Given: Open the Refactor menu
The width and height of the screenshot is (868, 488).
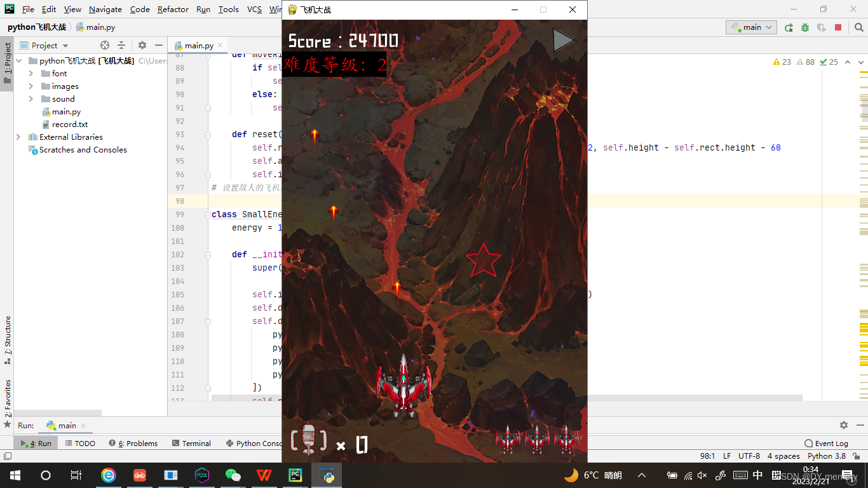Looking at the screenshot, I should (x=173, y=9).
